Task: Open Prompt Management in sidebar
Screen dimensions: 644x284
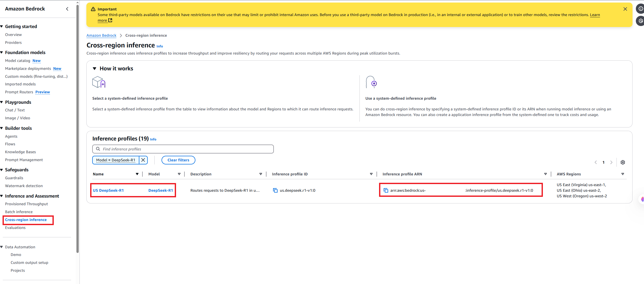Action: 24,160
